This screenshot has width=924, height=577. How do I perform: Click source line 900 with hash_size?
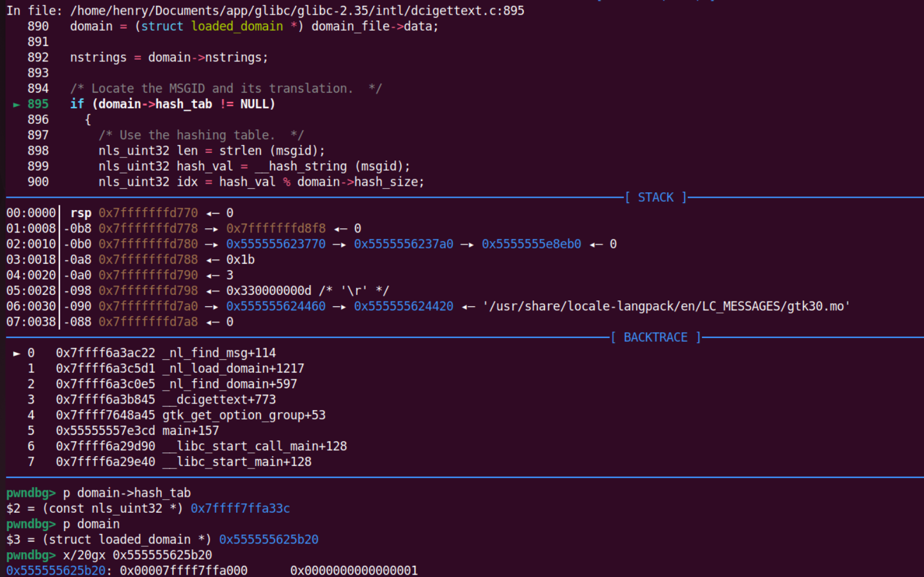261,182
